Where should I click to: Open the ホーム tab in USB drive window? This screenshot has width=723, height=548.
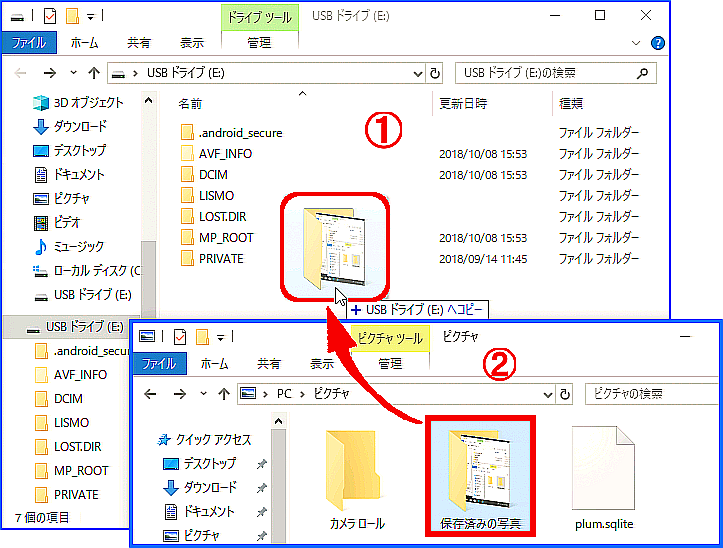(x=84, y=43)
